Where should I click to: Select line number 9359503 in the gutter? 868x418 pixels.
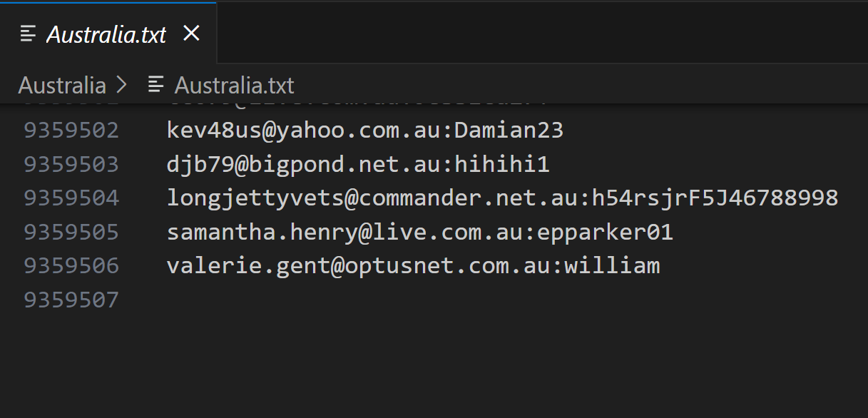tap(71, 164)
